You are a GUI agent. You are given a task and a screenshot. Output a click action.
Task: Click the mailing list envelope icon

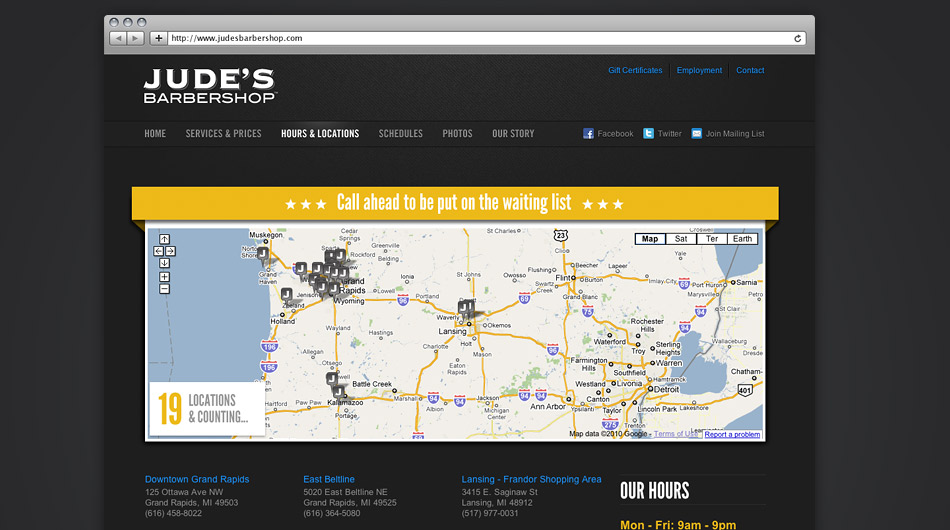point(697,133)
